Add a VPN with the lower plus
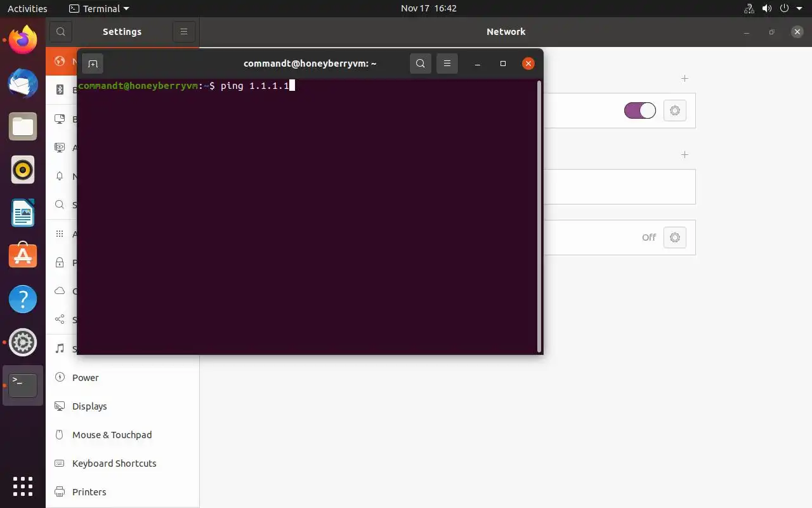Screen dimensions: 812x508 tap(684, 155)
